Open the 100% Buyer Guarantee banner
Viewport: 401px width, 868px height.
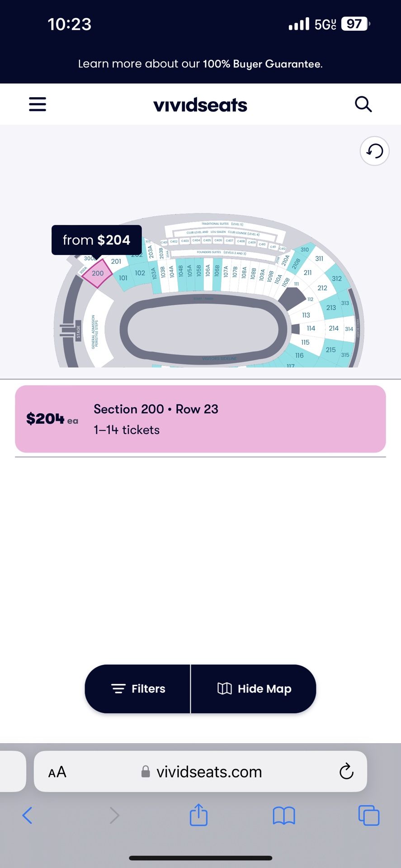(200, 64)
